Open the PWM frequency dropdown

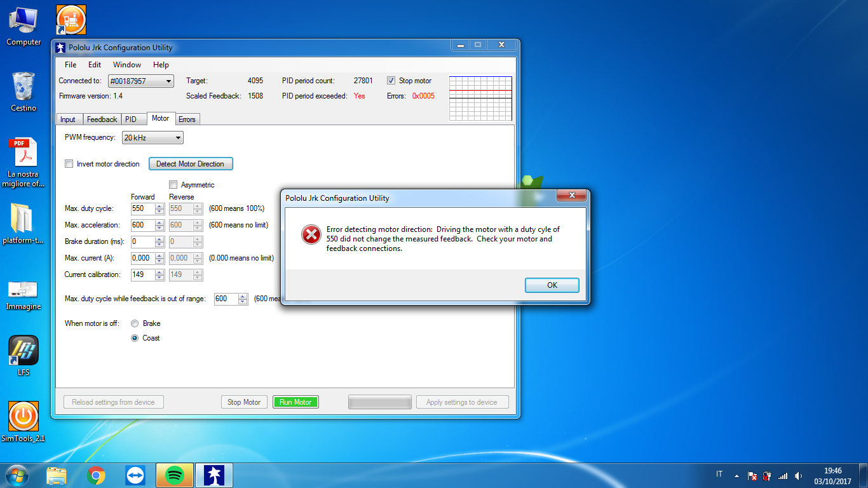(x=153, y=137)
